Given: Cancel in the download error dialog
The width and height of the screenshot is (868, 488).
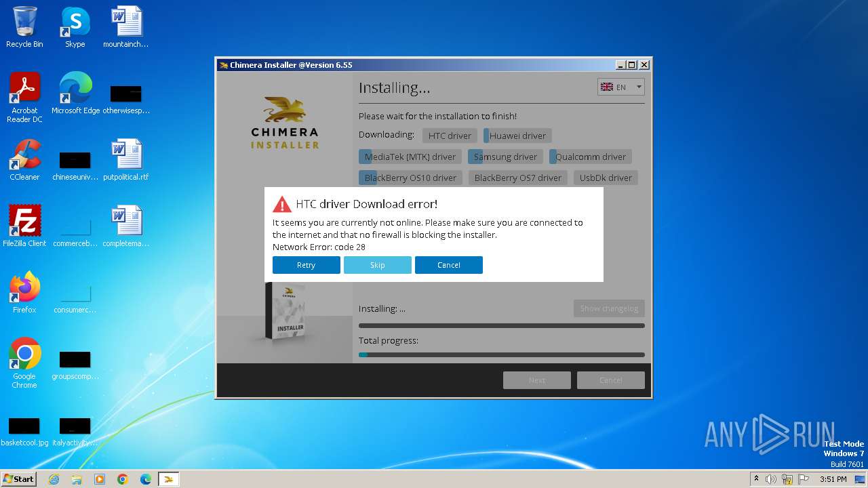Looking at the screenshot, I should coord(448,265).
